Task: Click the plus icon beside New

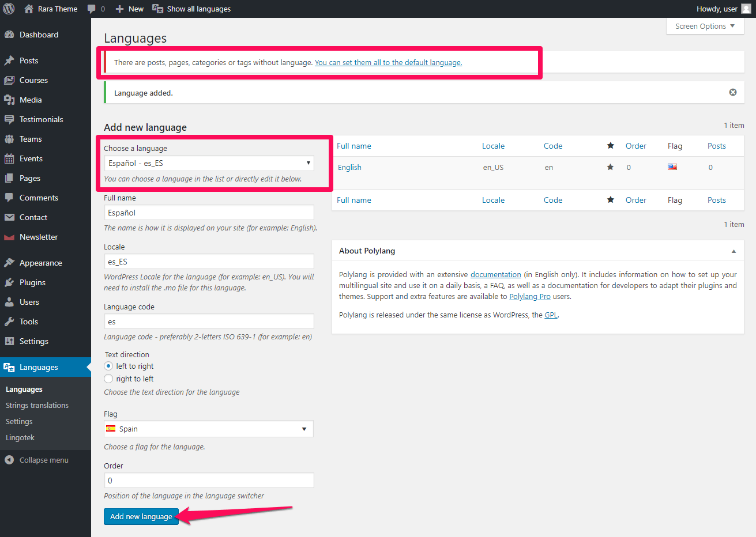Action: (120, 9)
